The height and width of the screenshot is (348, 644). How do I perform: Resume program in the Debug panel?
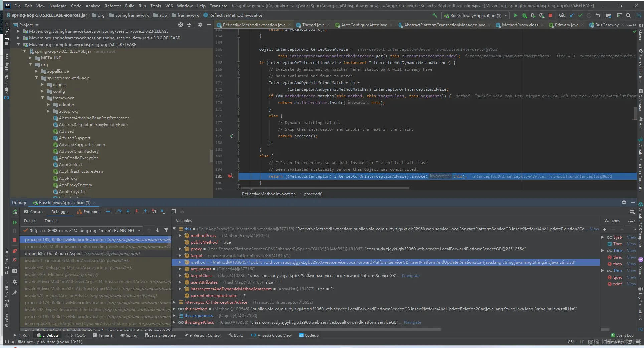15,222
